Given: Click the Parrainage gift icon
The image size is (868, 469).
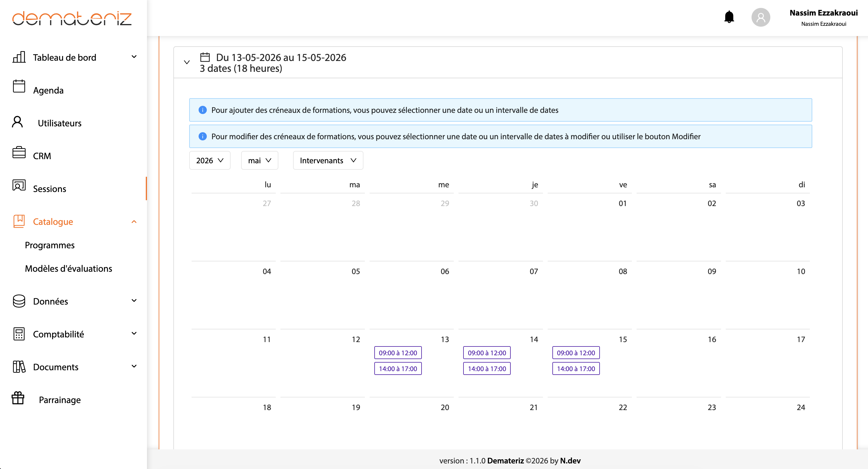Looking at the screenshot, I should [18, 398].
